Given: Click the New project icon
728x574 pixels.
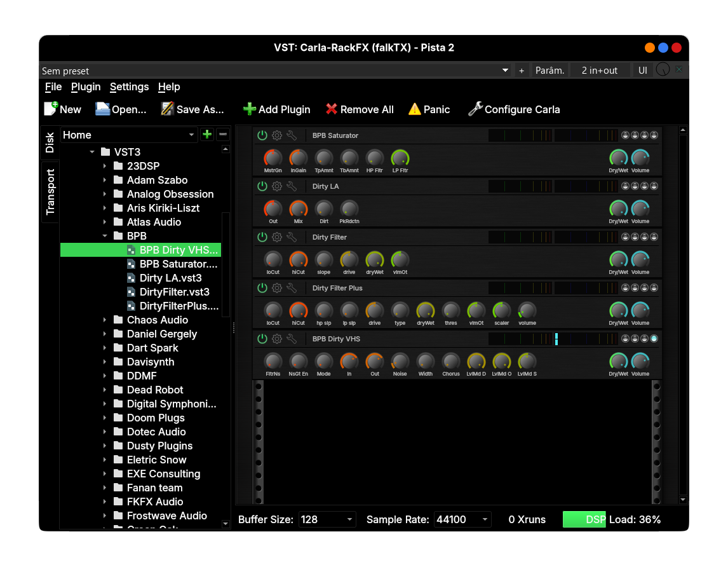Looking at the screenshot, I should 51,109.
